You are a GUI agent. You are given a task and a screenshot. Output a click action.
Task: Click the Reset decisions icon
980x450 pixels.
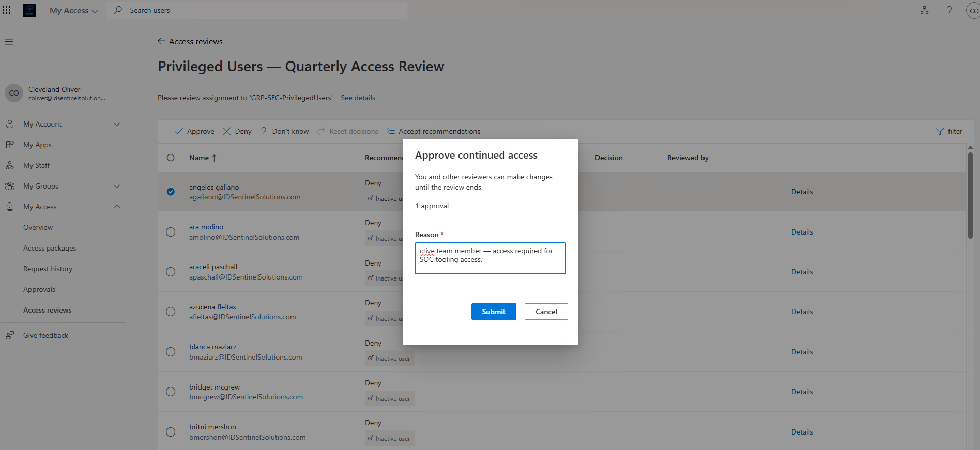[x=321, y=131]
